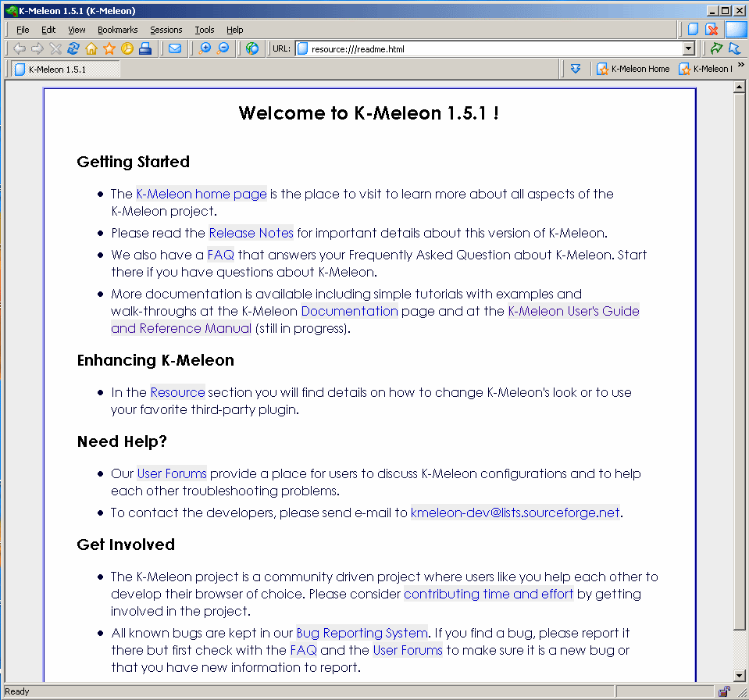Image resolution: width=749 pixels, height=700 pixels.
Task: Click the URL address input field
Action: tap(492, 48)
